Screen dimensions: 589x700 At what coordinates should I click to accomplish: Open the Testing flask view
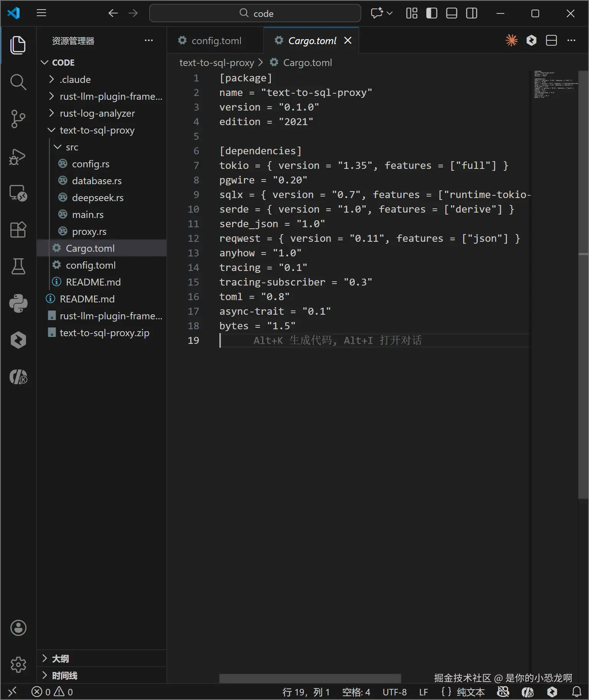click(x=18, y=266)
